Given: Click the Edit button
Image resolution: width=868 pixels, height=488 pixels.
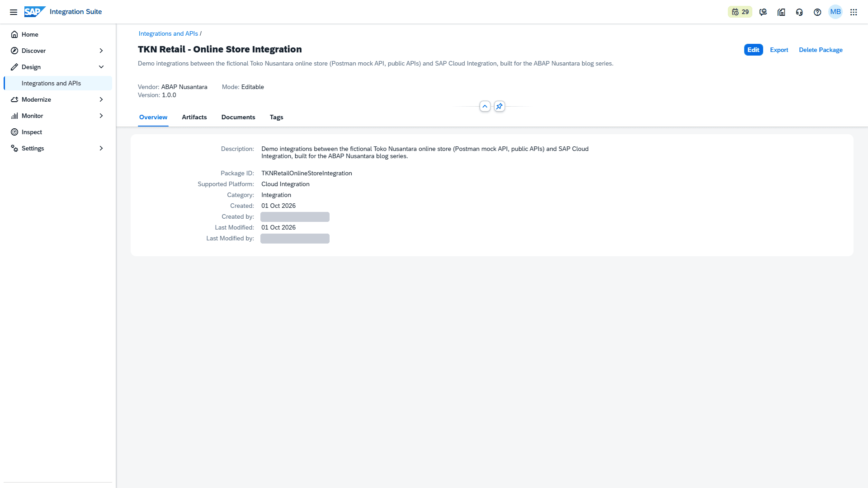Looking at the screenshot, I should pos(753,50).
